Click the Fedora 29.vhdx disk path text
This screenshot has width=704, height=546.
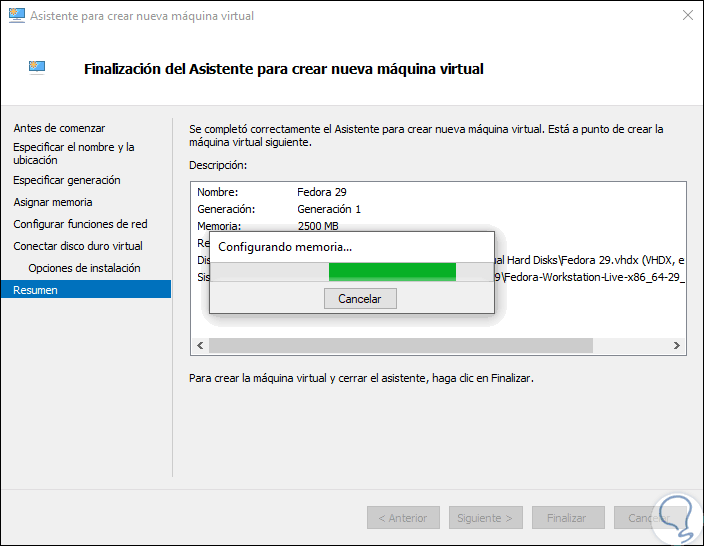tap(590, 260)
